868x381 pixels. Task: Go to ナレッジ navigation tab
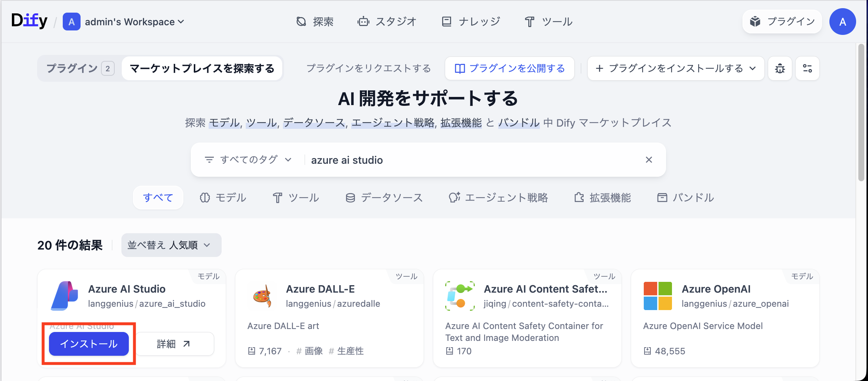pyautogui.click(x=471, y=22)
